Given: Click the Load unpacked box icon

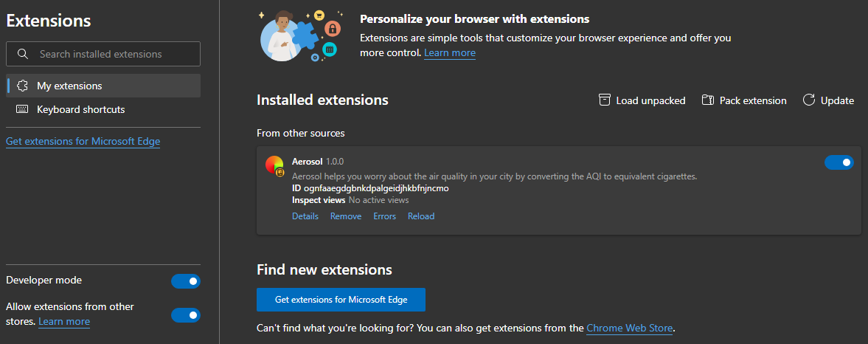Looking at the screenshot, I should click(x=605, y=100).
